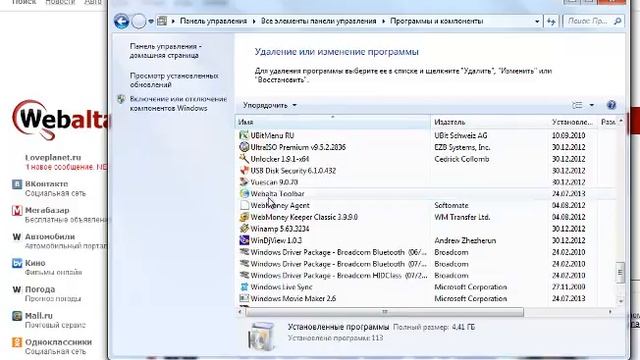Open 'Погода' link on Webalta page
Screen dimensions: 640x360
click(40, 289)
